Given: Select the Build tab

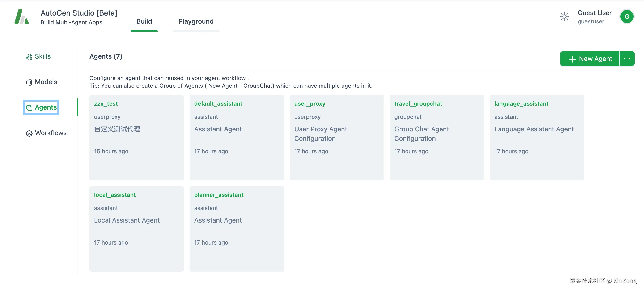Looking at the screenshot, I should point(144,21).
